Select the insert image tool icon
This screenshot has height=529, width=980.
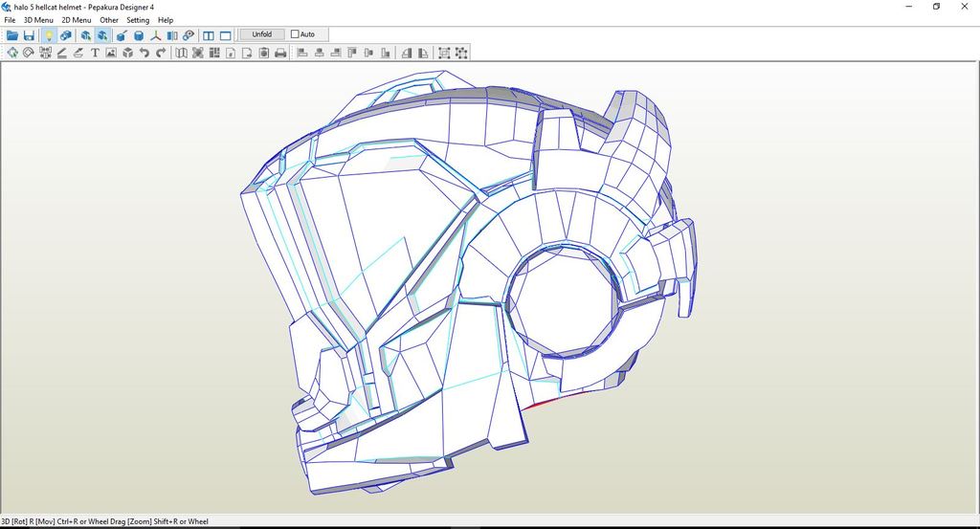[x=111, y=53]
